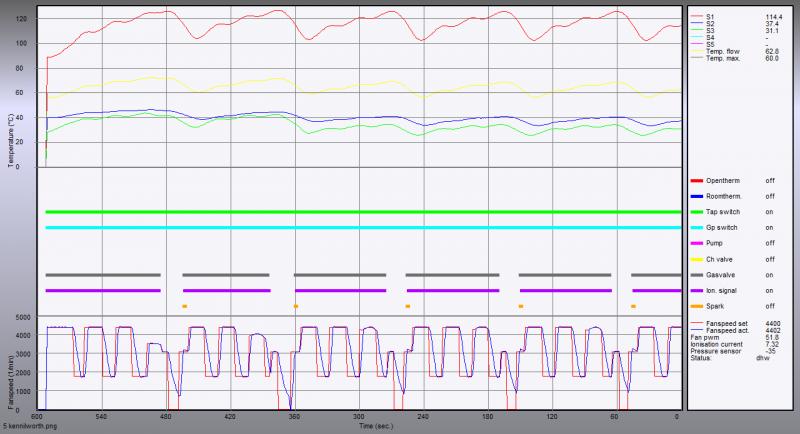The width and height of the screenshot is (800, 434).
Task: Click the gray Gasvalve legend marker
Action: pyautogui.click(x=695, y=274)
